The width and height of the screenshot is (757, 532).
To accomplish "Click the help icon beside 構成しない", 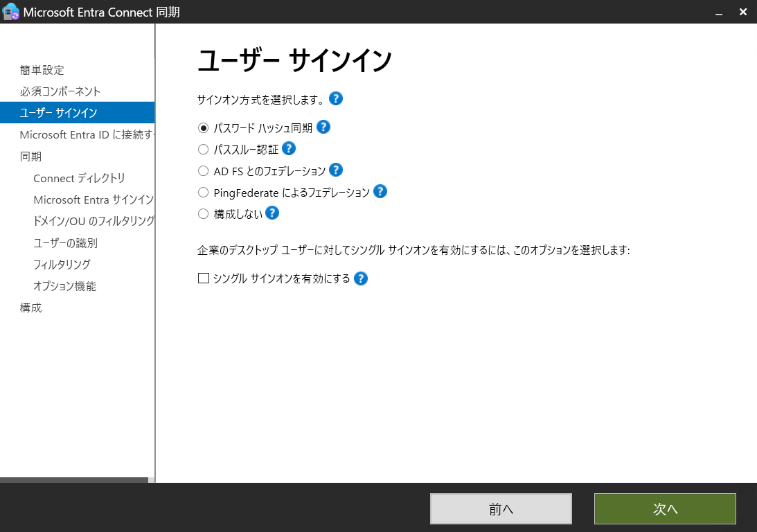I will (x=272, y=213).
